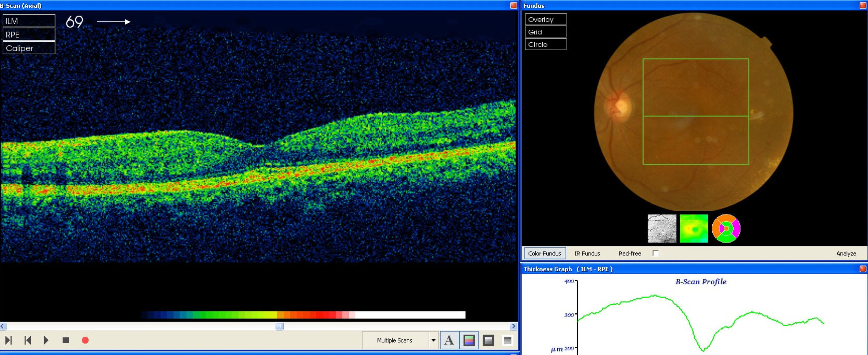Select the false-color display mode icon
The image size is (868, 355).
pos(469,340)
